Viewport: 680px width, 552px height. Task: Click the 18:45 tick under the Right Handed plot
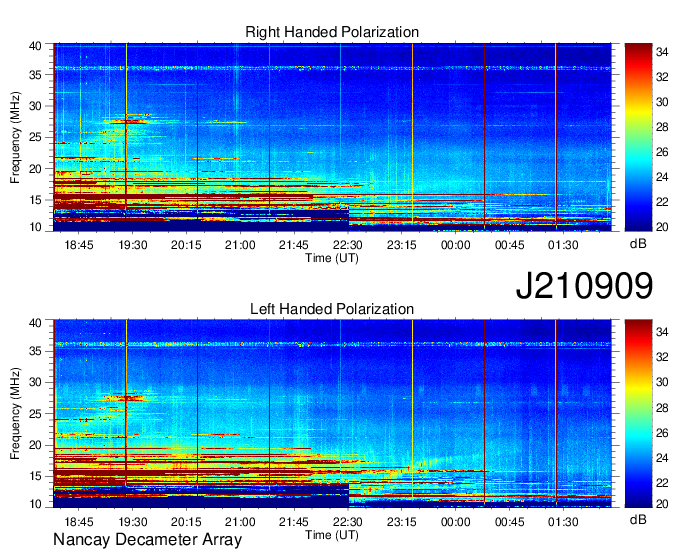79,245
